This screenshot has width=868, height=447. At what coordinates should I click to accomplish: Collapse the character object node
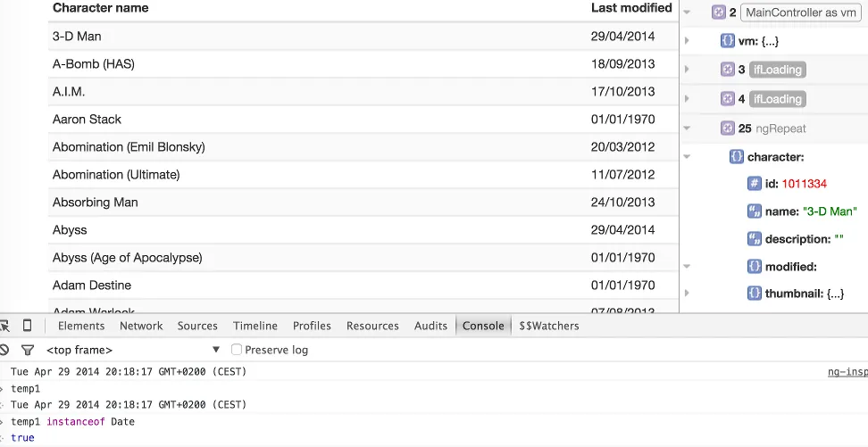(687, 156)
